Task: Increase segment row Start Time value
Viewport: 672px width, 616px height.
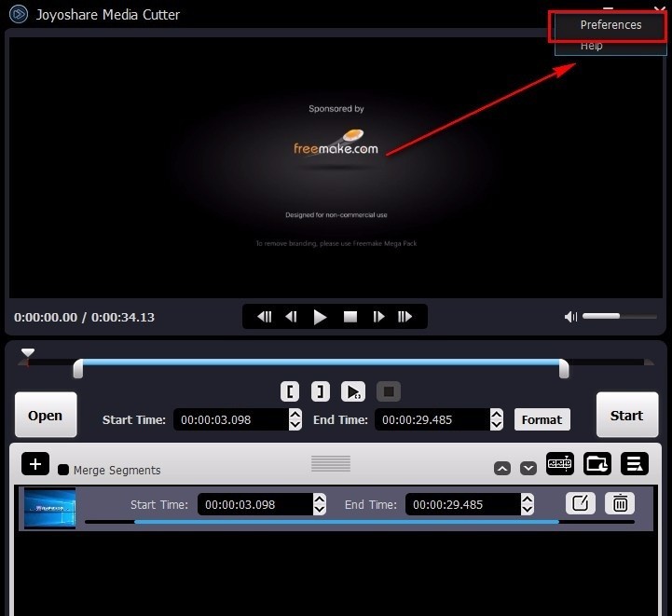Action: point(320,500)
